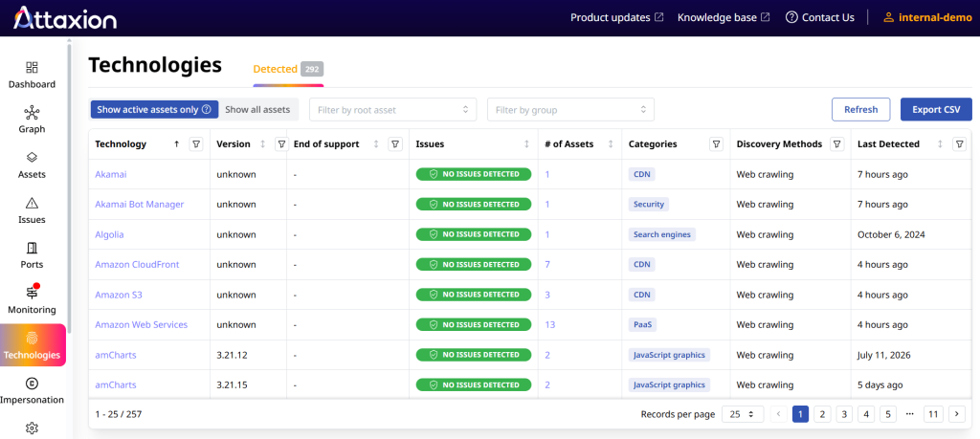Click the filter icon in Discovery Methods column
980x439 pixels.
tap(836, 144)
